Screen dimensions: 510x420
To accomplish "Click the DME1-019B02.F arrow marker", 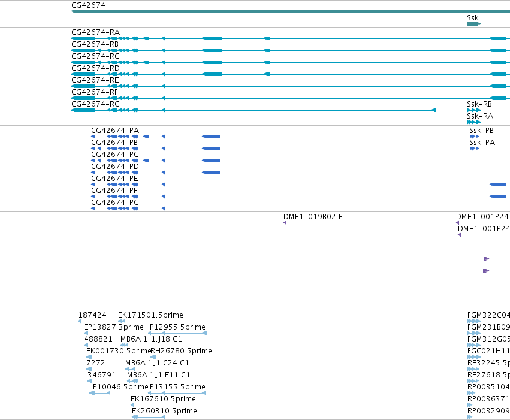I will [x=285, y=223].
